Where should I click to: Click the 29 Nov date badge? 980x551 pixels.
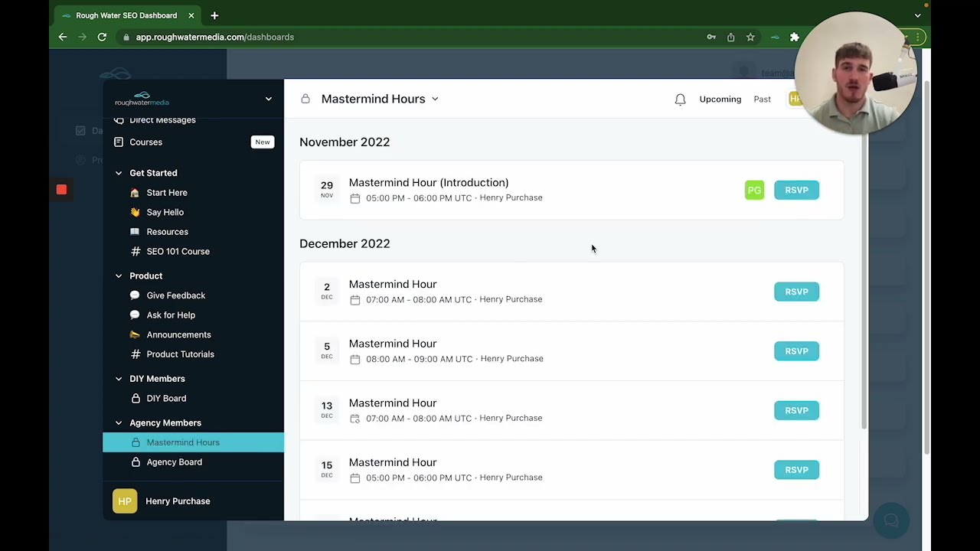(327, 189)
